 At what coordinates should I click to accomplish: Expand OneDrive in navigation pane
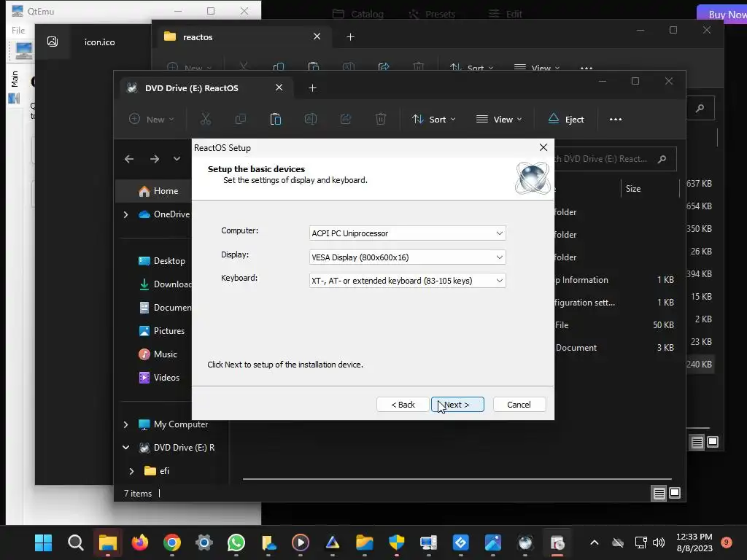coord(125,215)
